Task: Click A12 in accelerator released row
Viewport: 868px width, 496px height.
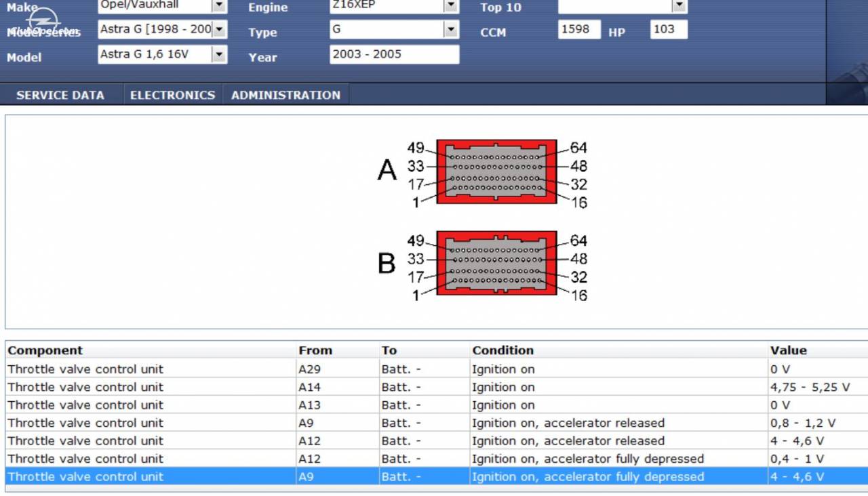Action: point(310,441)
